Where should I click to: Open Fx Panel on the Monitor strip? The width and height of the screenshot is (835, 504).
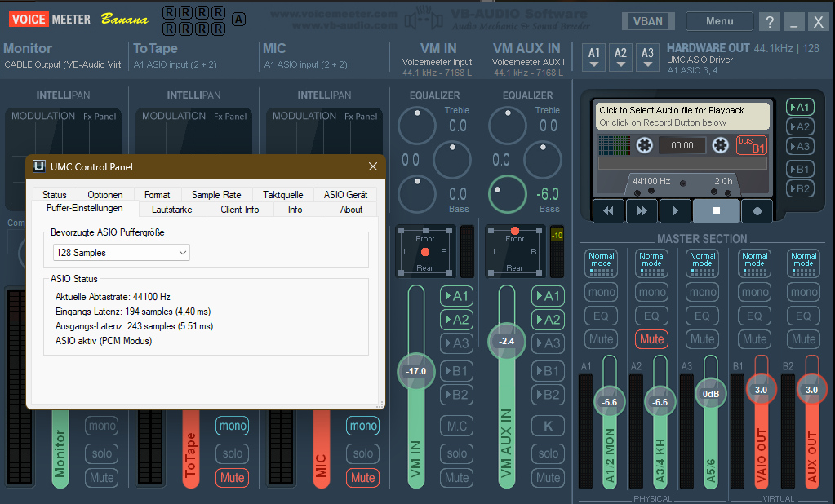point(99,116)
